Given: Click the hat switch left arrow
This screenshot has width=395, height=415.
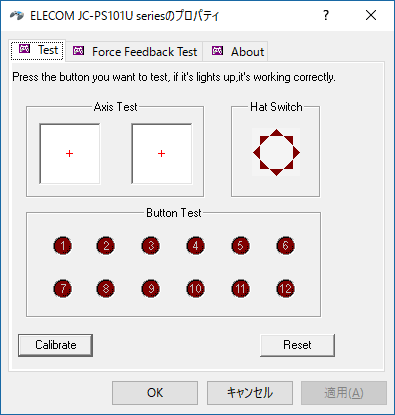Looking at the screenshot, I should tap(256, 153).
